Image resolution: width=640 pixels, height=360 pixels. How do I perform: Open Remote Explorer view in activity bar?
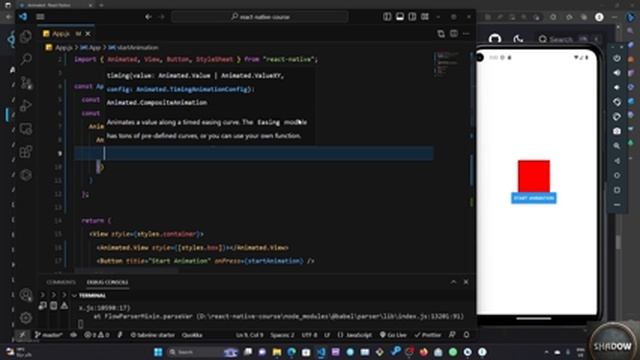coord(26,129)
